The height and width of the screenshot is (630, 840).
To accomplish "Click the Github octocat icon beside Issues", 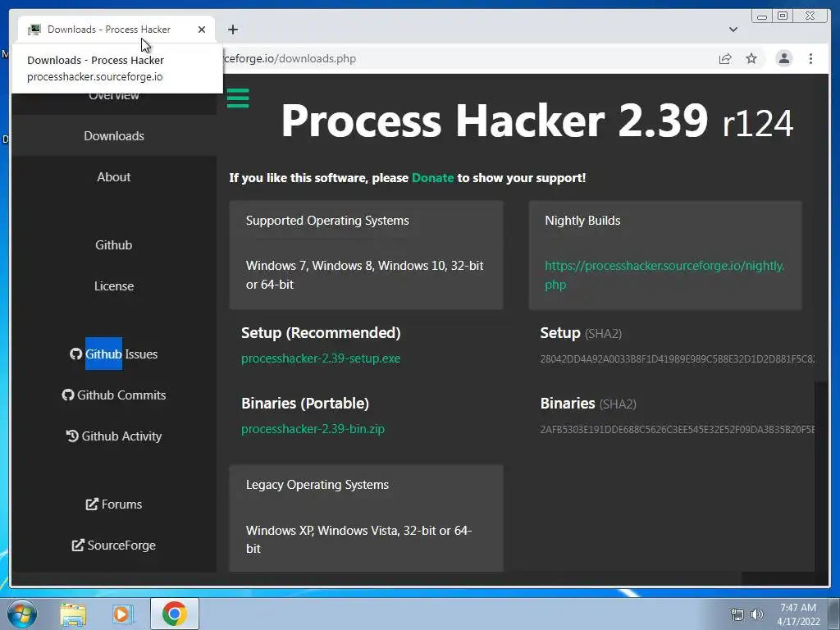I will click(75, 354).
